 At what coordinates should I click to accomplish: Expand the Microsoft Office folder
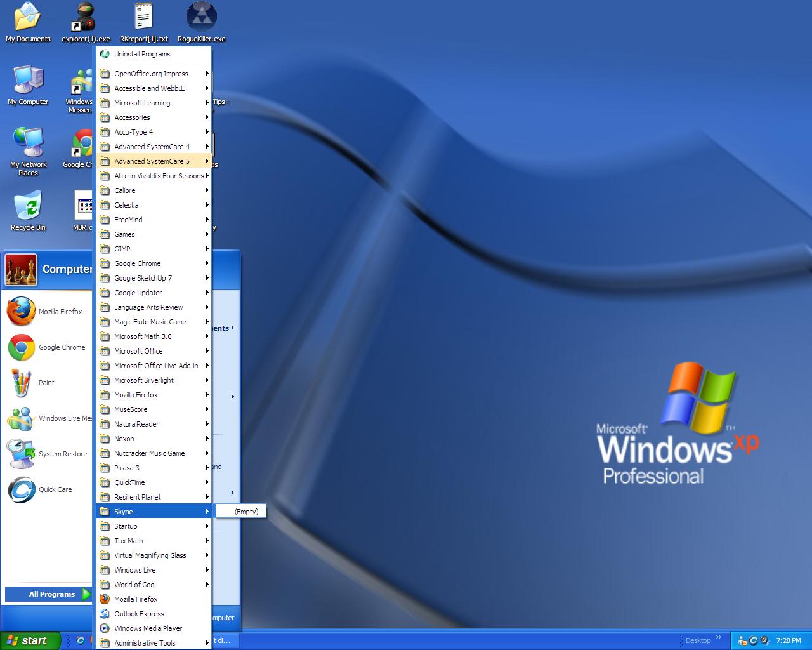coord(154,351)
